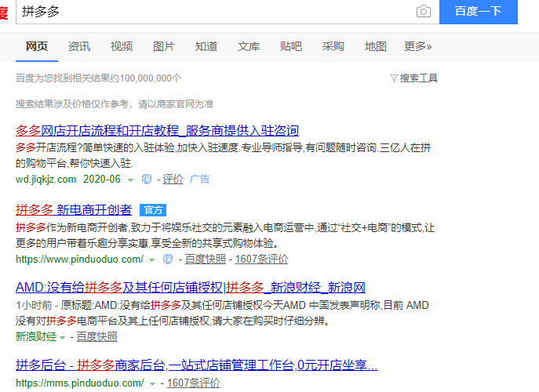539x392 pixels.
Task: Expand the dropdown arrow after wd.jlqkjz.com 2020-06
Action: coord(130,180)
